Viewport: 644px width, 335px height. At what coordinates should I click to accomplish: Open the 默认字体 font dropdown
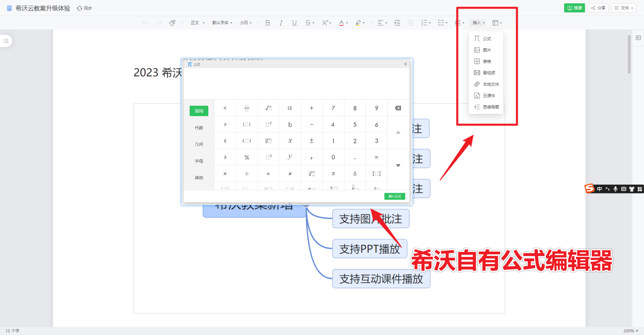click(222, 23)
